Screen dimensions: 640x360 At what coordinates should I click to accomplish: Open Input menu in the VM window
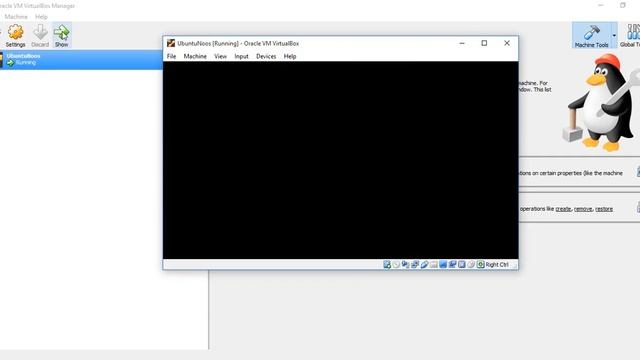[241, 56]
